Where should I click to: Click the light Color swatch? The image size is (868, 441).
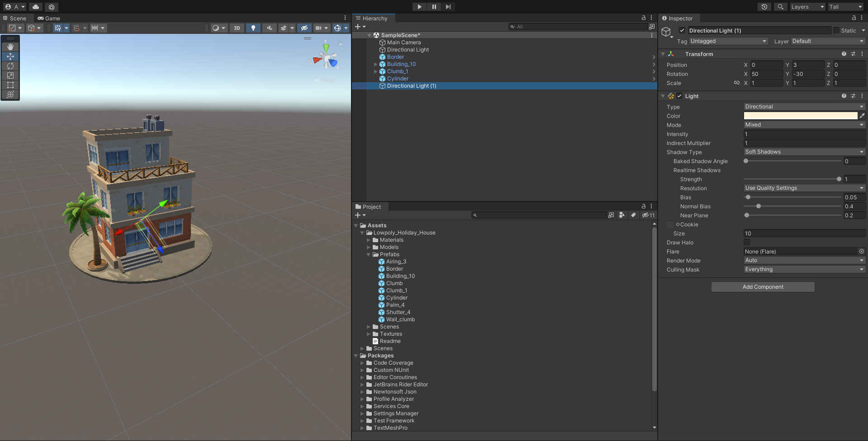(x=800, y=116)
